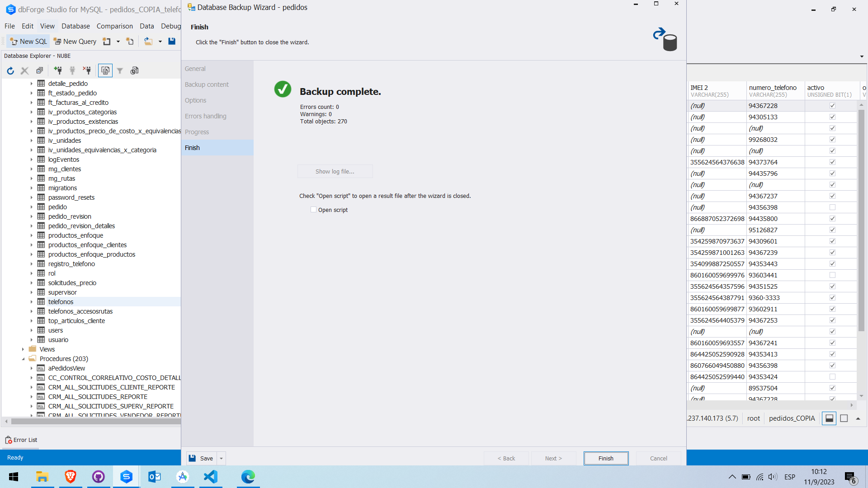Viewport: 868px width, 488px height.
Task: Click the procedure icon next to aPedidosView
Action: pos(41,368)
